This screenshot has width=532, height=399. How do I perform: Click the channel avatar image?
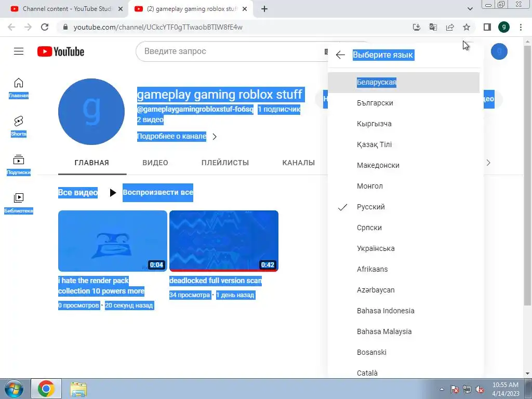click(91, 112)
